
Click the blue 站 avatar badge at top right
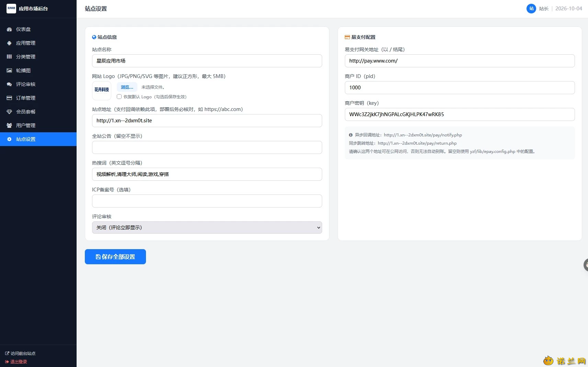[531, 9]
